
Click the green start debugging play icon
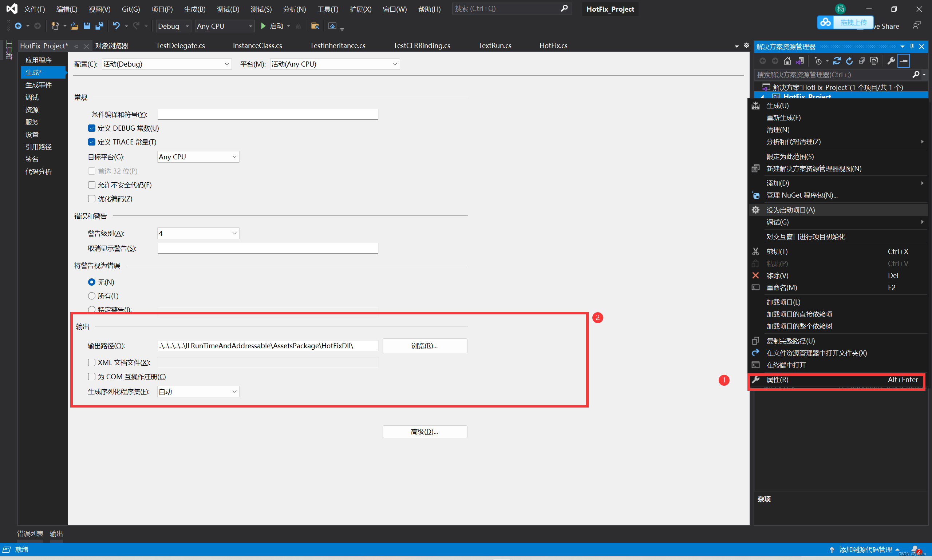tap(263, 26)
